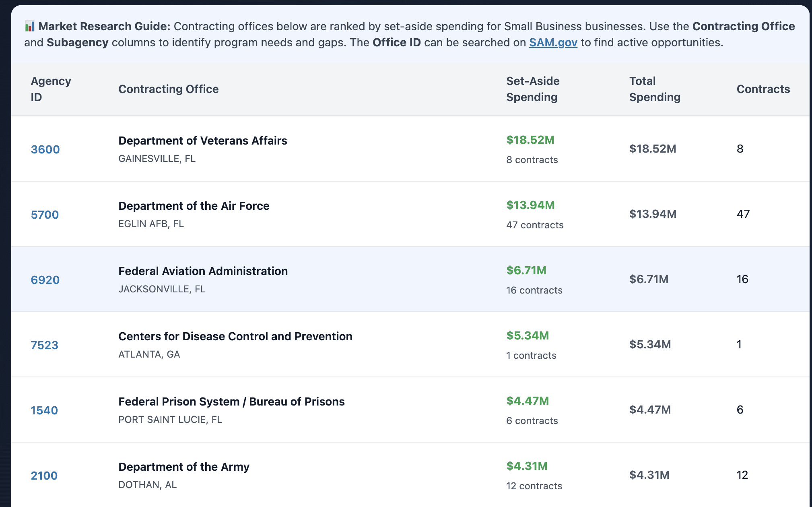
Task: Open agency ID 2100 link
Action: point(44,476)
